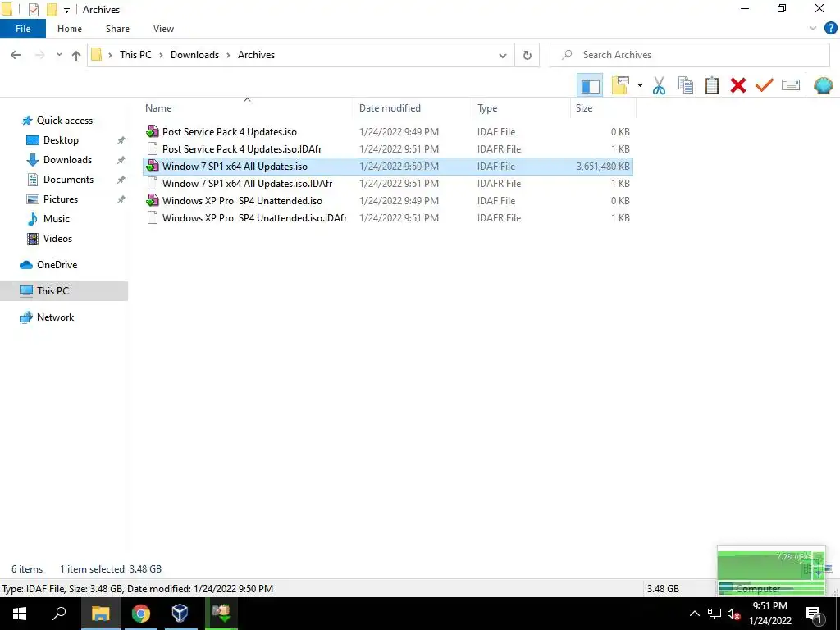Open the Windows Start menu

click(x=20, y=614)
